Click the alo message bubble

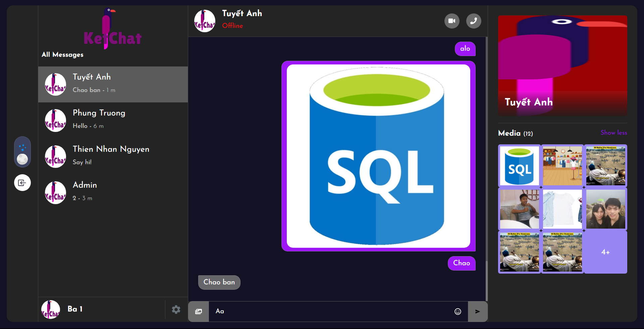pyautogui.click(x=465, y=49)
